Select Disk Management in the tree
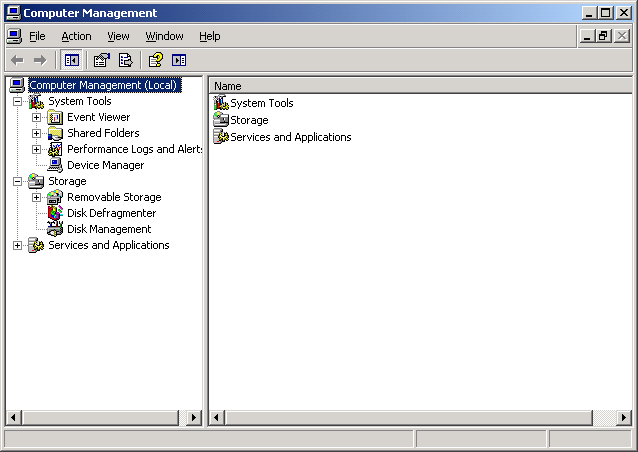 pyautogui.click(x=109, y=229)
